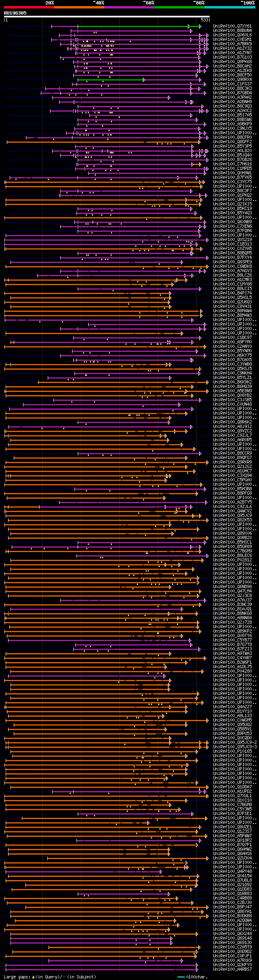
Task: Select the UniRef100_A2BTY5 label
Action: tap(232, 502)
